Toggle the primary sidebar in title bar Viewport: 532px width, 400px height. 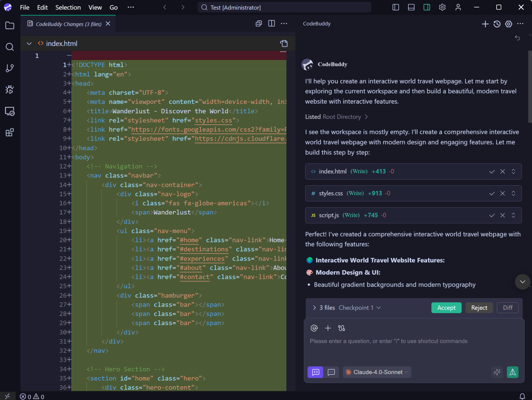coord(395,7)
